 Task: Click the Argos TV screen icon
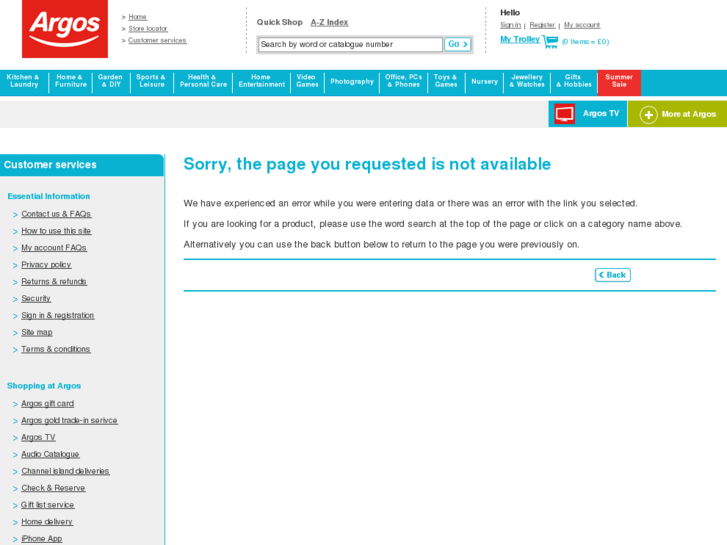click(564, 114)
